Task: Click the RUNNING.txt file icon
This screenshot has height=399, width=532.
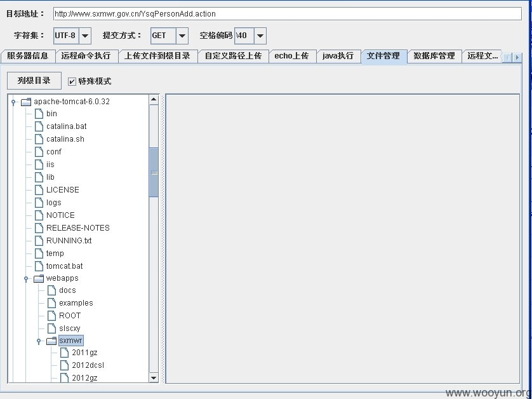Action: [x=39, y=241]
